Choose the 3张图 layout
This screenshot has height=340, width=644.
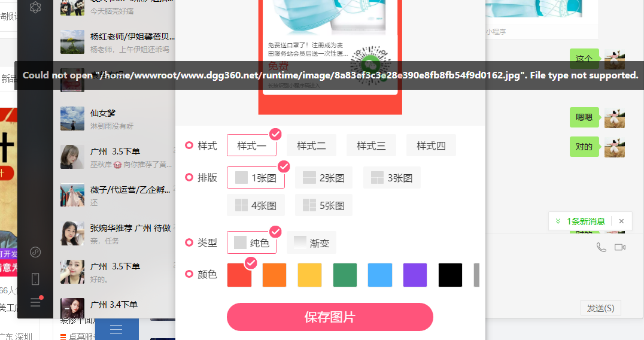[392, 178]
